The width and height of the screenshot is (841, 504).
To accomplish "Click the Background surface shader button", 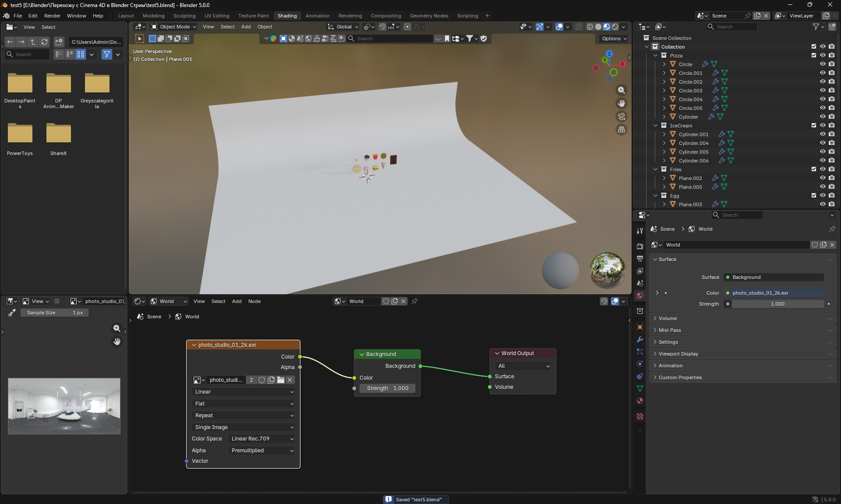I will (773, 277).
